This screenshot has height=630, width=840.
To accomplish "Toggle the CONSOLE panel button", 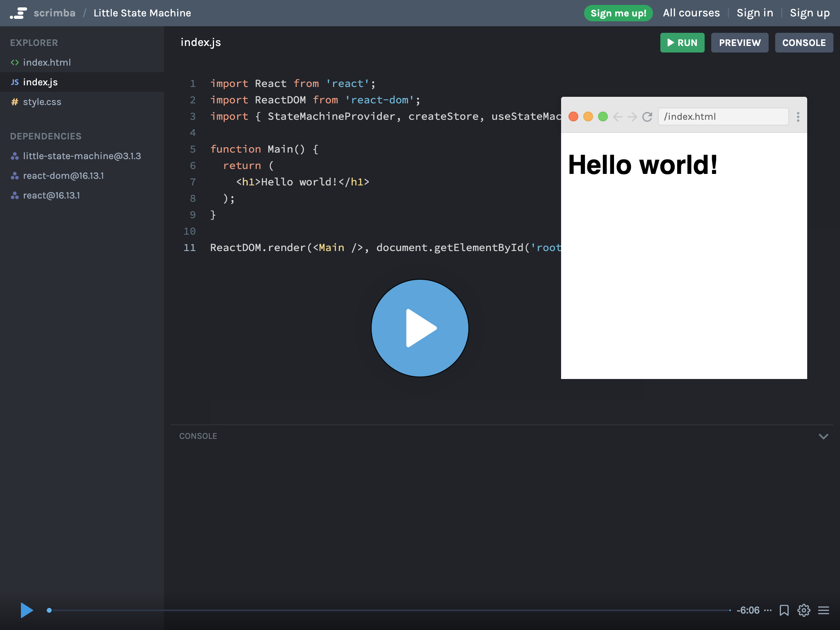I will coord(803,43).
